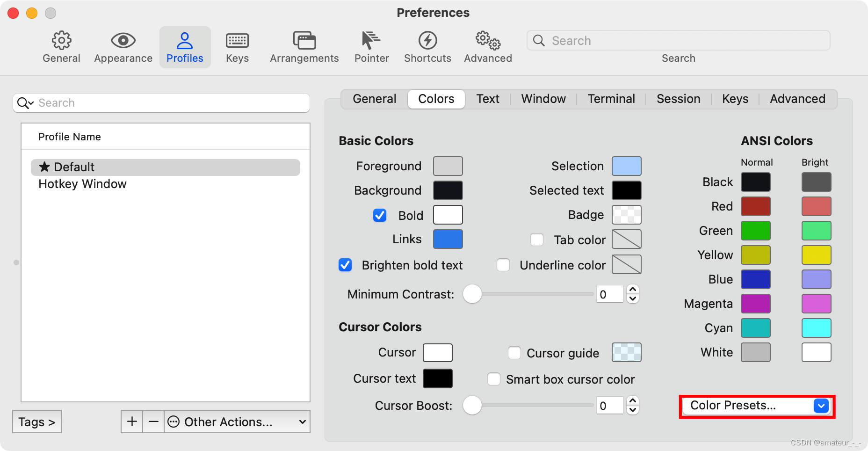Open the bright Yellow ANSI swatch
The height and width of the screenshot is (451, 868).
tap(817, 255)
